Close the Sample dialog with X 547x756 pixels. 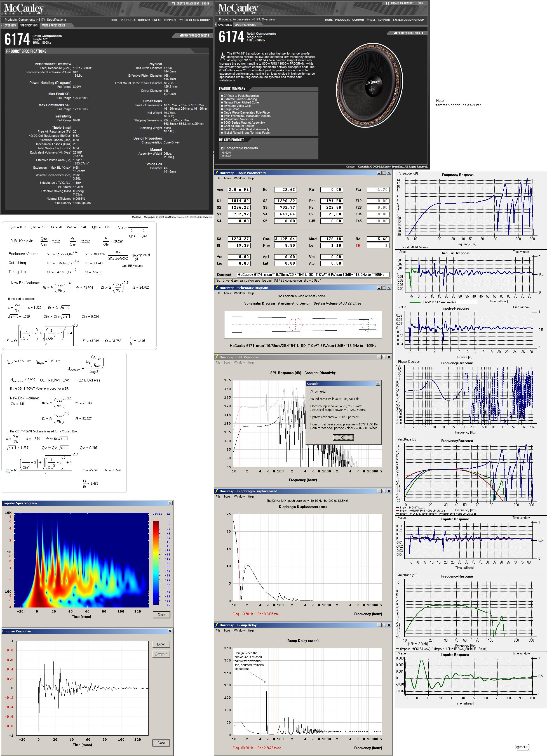click(378, 384)
